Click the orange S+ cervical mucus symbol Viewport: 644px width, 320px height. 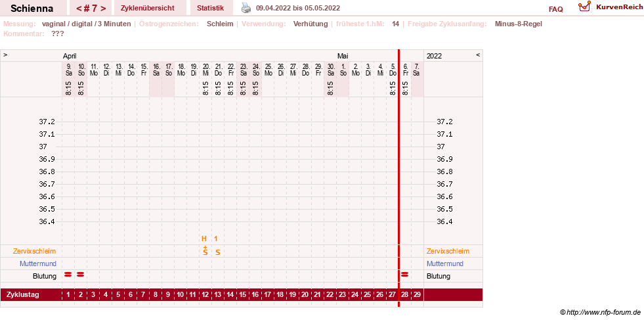pos(205,251)
